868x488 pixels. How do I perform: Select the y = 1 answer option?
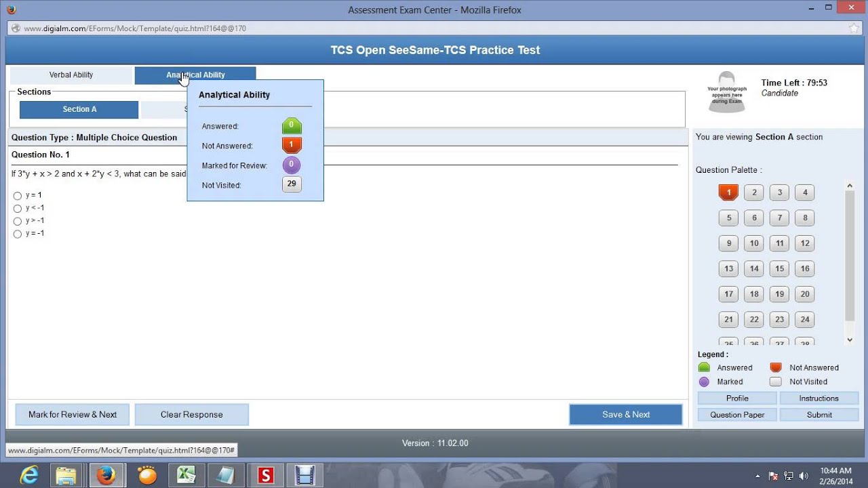[x=18, y=196]
